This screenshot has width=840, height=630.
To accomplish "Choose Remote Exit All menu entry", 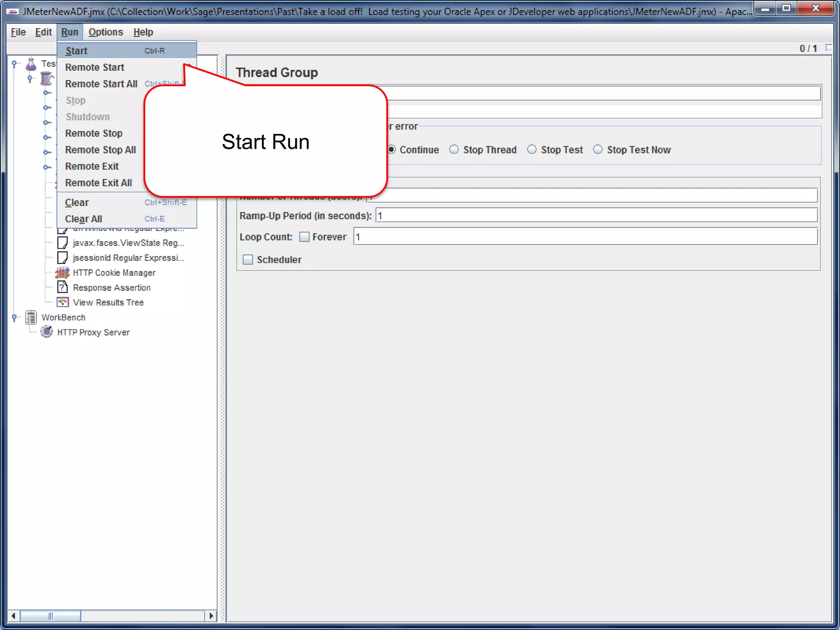I will tap(101, 183).
